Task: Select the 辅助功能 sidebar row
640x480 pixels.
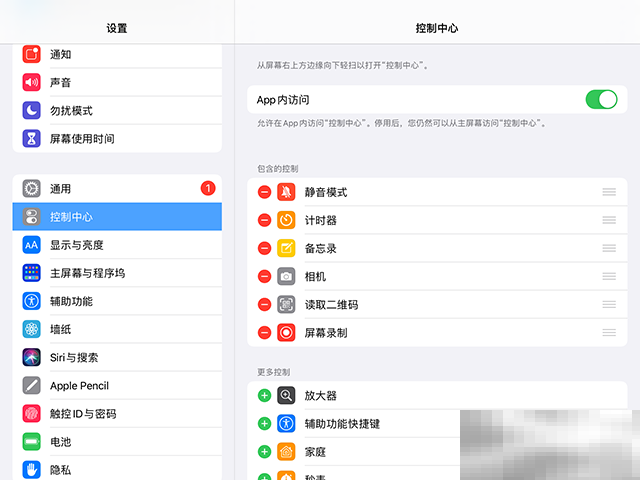Action: 117,301
